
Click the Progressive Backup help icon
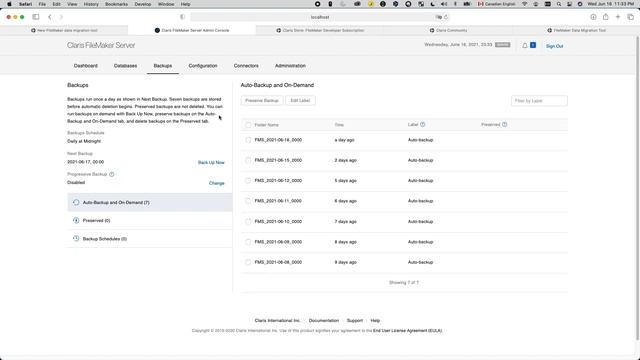click(112, 174)
